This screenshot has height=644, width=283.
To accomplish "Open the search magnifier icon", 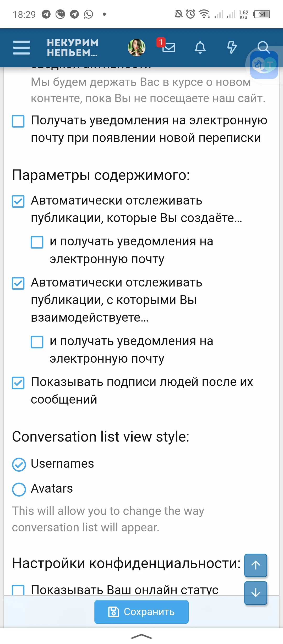I will pyautogui.click(x=263, y=47).
